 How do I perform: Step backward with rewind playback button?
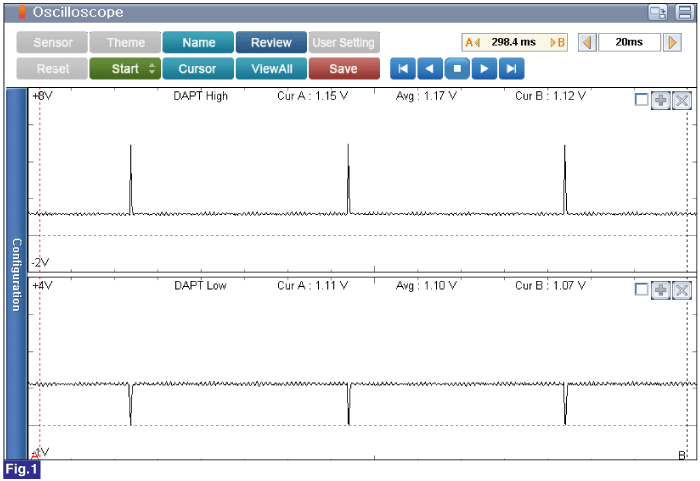tap(430, 69)
